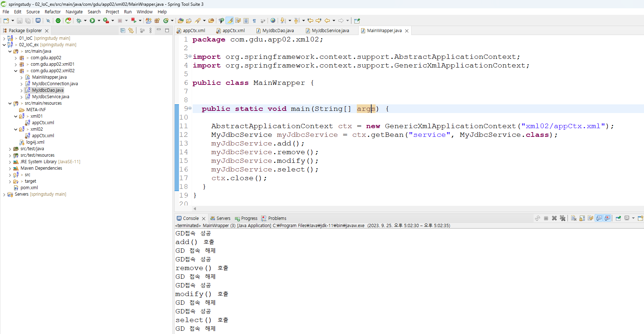Select MyJdbcConnection.java in Package Explorer

[55, 84]
